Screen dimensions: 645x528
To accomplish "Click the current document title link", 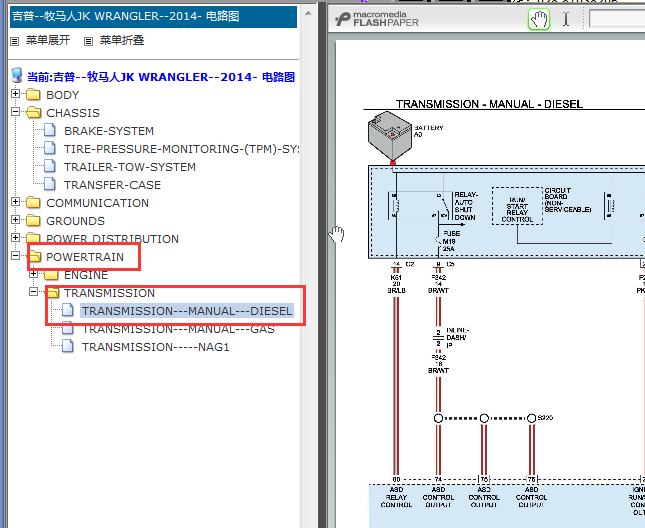I will (x=161, y=77).
